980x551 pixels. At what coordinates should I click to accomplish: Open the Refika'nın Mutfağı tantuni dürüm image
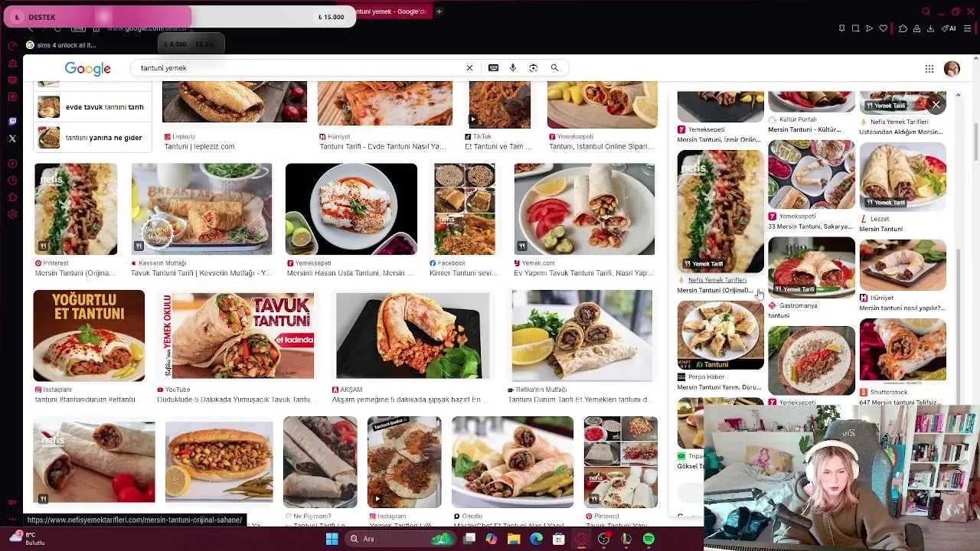(x=582, y=335)
